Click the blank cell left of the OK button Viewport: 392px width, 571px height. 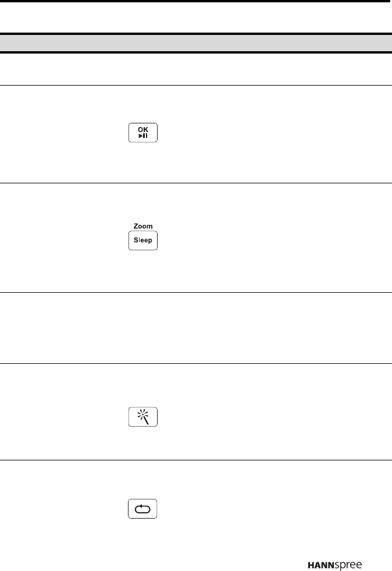[58, 133]
